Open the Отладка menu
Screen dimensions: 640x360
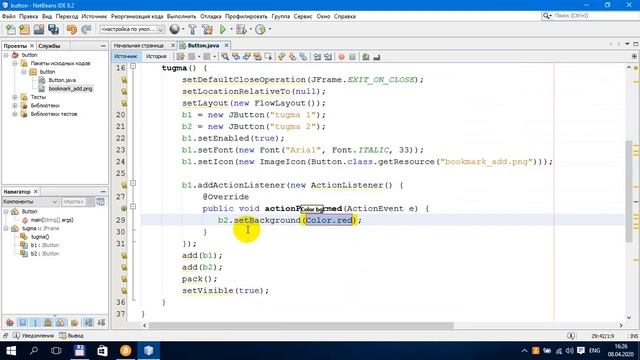(x=211, y=16)
